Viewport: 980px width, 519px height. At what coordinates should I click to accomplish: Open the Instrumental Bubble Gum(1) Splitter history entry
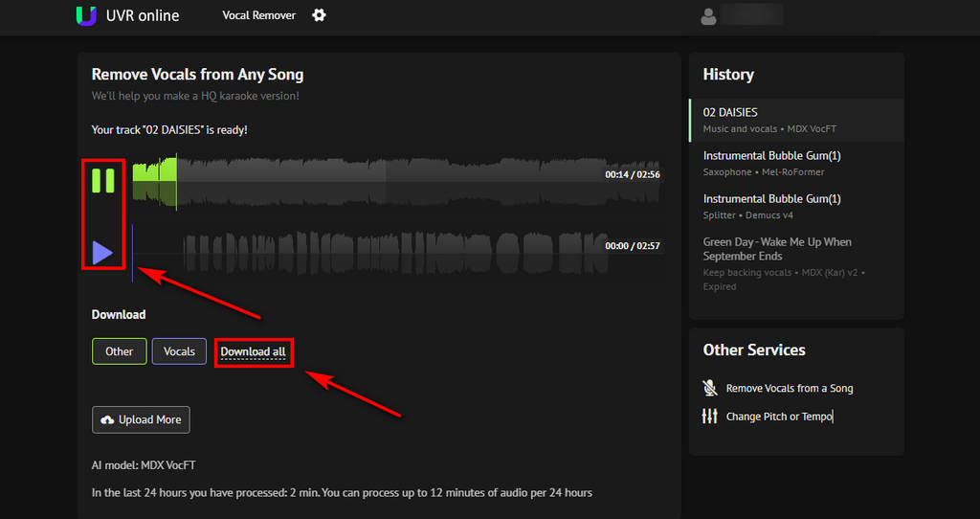pyautogui.click(x=797, y=206)
